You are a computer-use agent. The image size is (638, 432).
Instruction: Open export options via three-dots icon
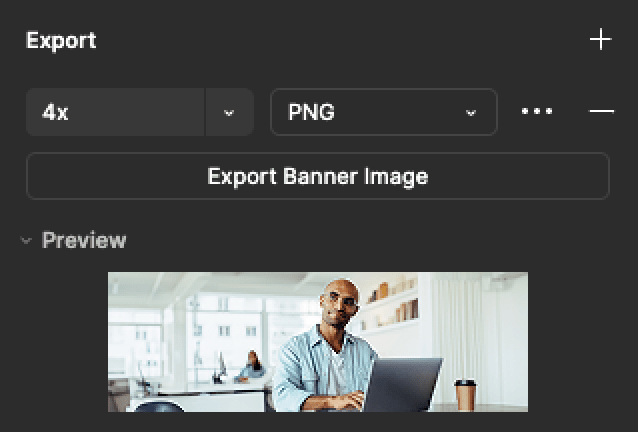pos(537,112)
